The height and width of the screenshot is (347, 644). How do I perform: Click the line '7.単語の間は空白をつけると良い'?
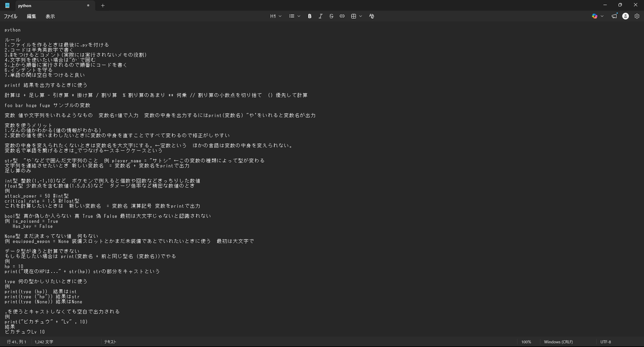click(45, 75)
